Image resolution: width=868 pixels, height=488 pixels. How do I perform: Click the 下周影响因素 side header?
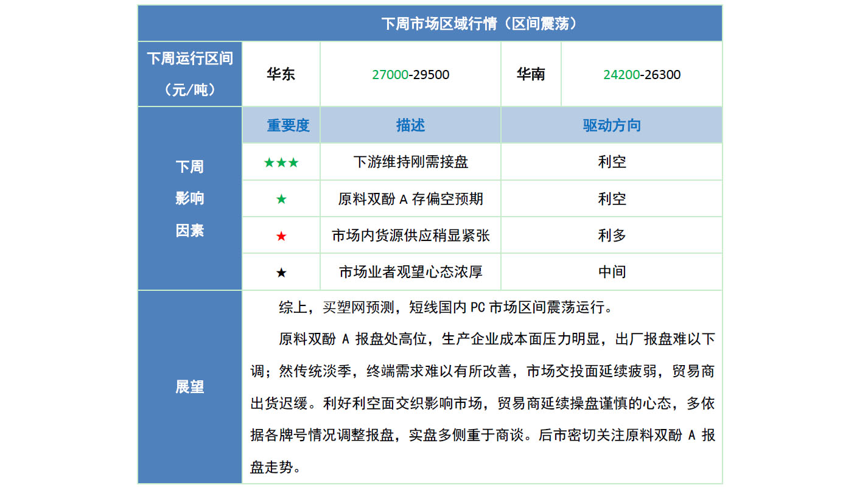[190, 198]
